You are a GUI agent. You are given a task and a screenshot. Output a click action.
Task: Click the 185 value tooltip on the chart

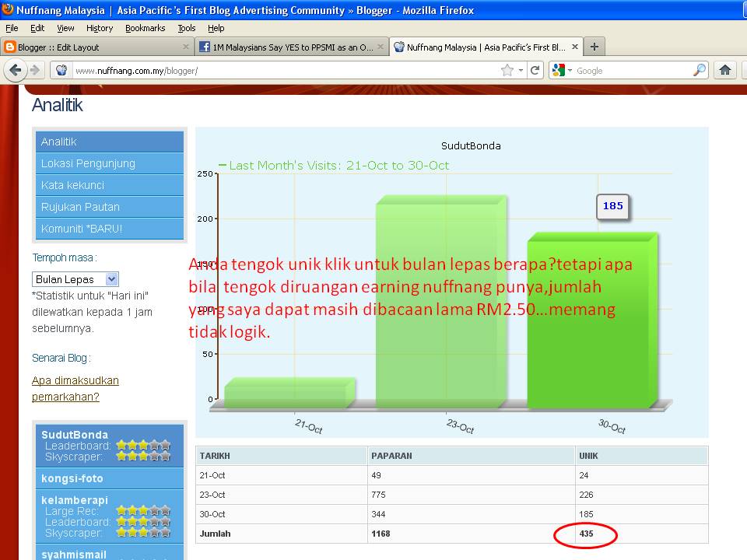coord(612,206)
